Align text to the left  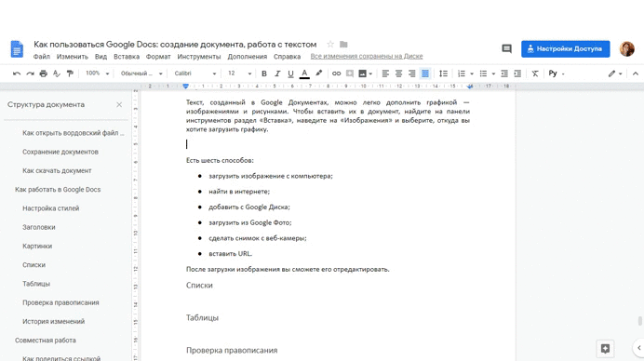point(385,74)
